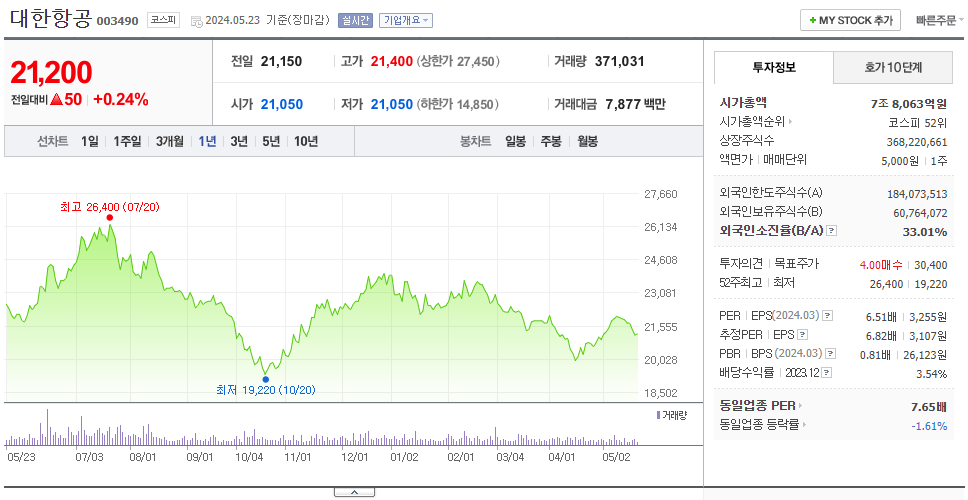Click the 상장주식수 value 368,220,661

pyautogui.click(x=917, y=142)
